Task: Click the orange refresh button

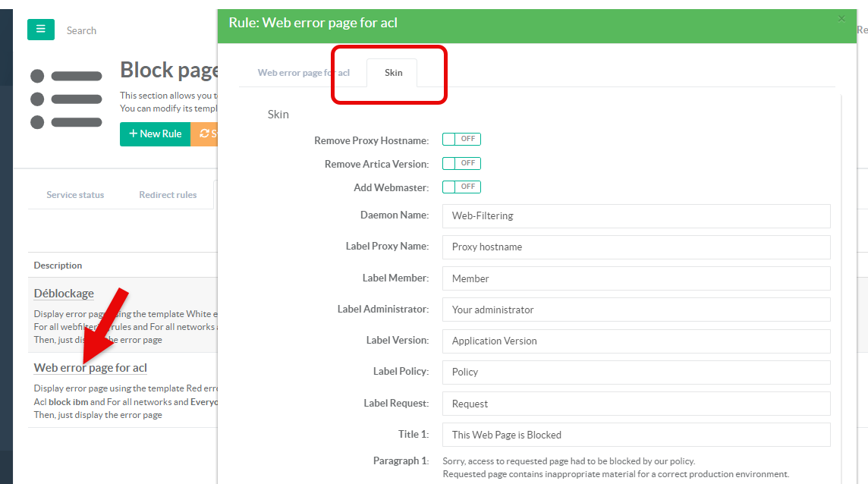Action: (x=204, y=134)
